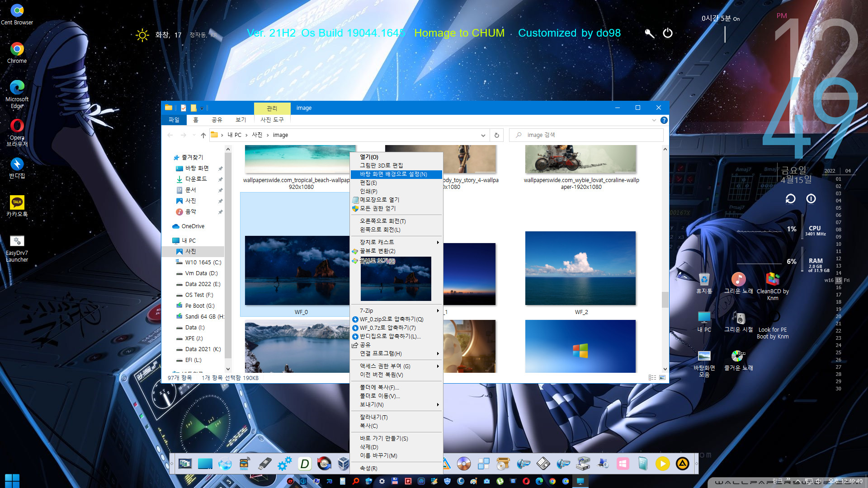Open the 사진 도구 ribbon tab

click(x=272, y=120)
